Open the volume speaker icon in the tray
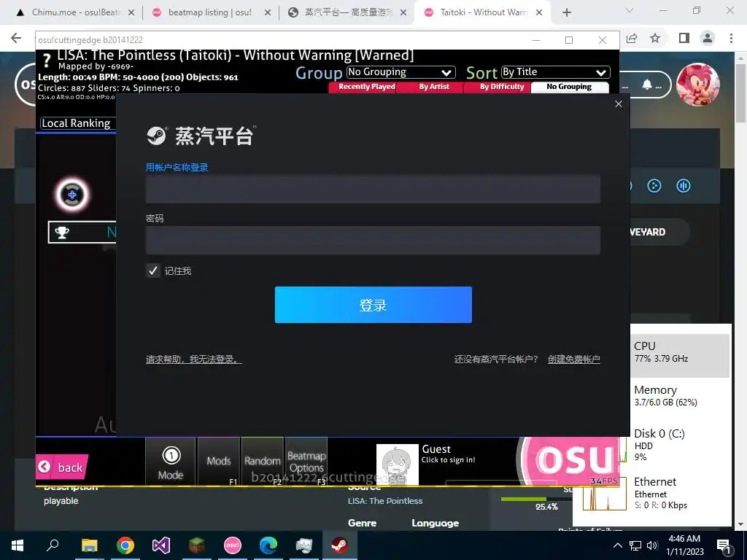Screen dimensions: 747x560 tap(652, 545)
